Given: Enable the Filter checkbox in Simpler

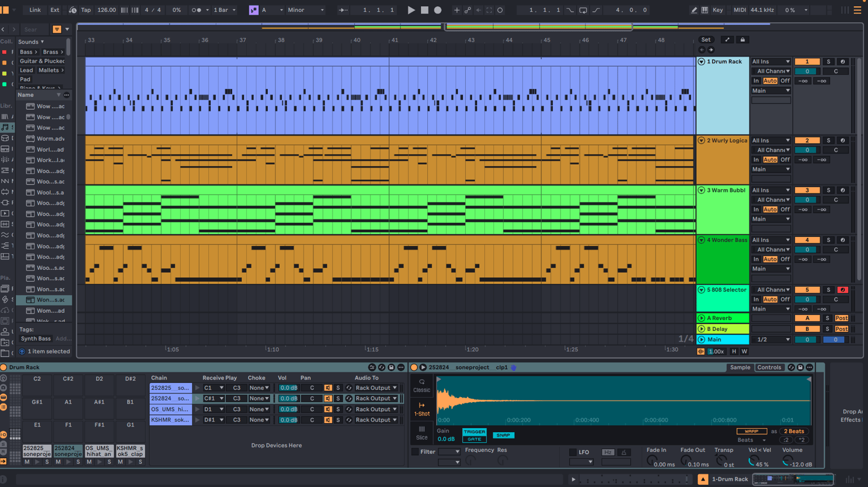Looking at the screenshot, I should click(x=415, y=452).
